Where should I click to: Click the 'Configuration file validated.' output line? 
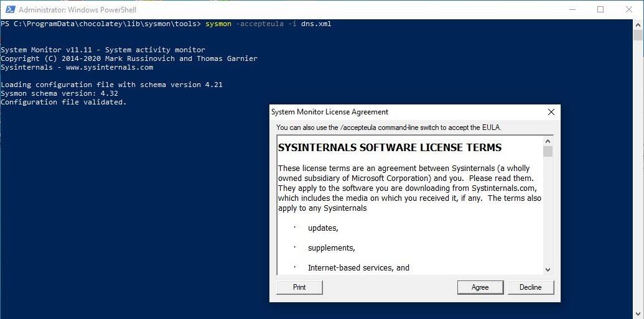[x=63, y=102]
